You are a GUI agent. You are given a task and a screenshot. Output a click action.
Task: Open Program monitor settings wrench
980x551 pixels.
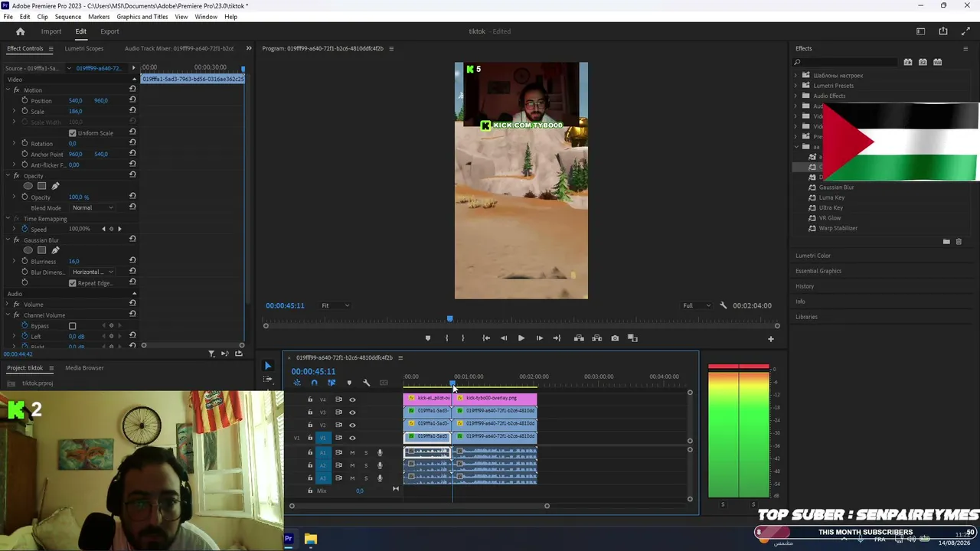[724, 305]
